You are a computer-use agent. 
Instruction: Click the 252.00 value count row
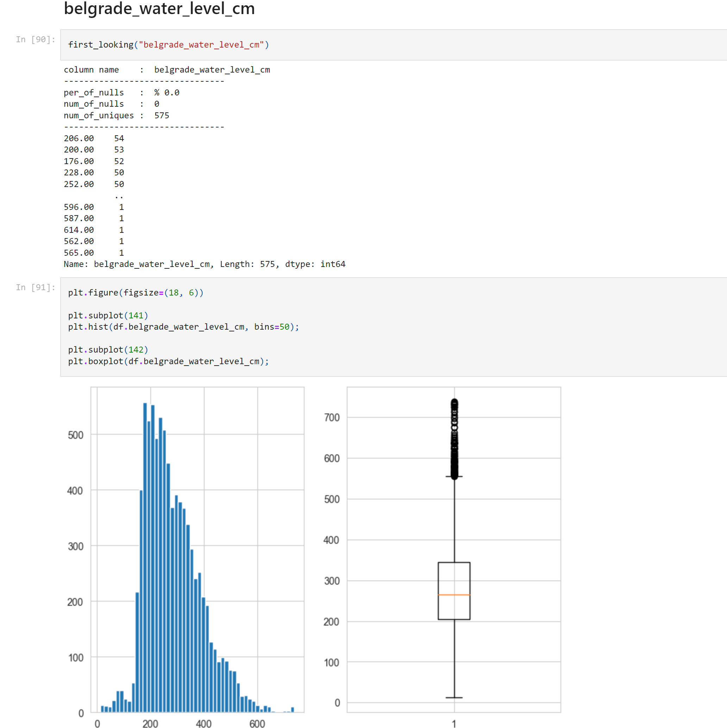[x=94, y=184]
